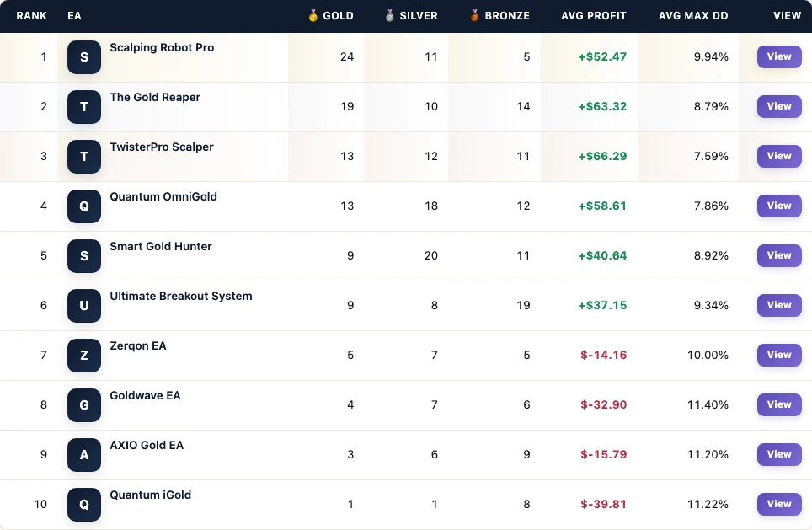Click the Ultimate Breakout System U avatar icon
The image size is (812, 530).
[x=84, y=306]
